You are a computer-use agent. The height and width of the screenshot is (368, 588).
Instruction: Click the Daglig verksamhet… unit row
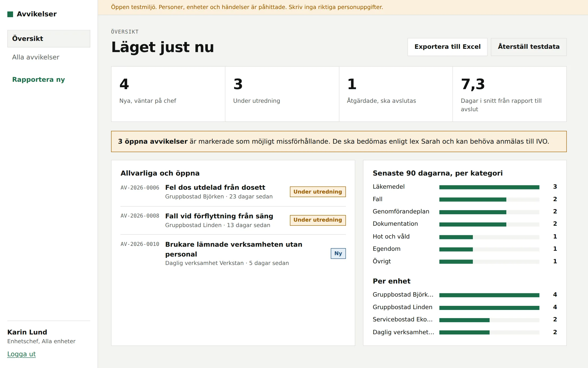click(465, 332)
